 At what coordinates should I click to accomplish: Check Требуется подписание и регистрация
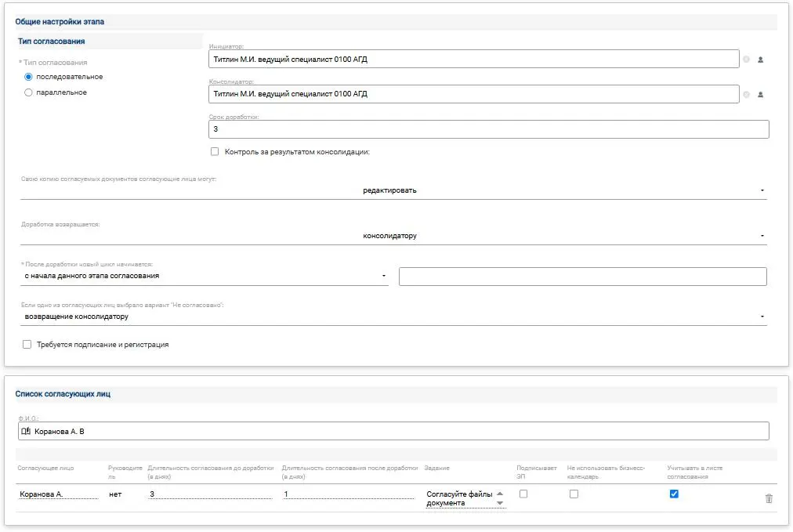click(x=27, y=344)
